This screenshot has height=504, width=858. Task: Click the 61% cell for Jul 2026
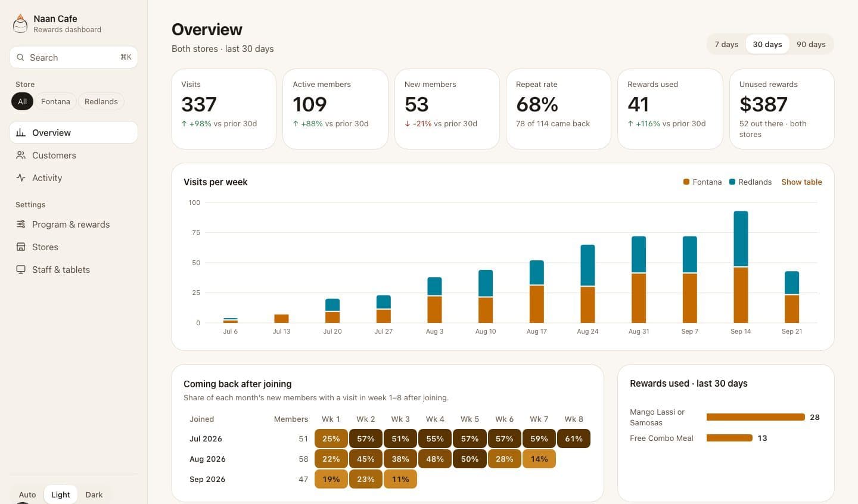pyautogui.click(x=574, y=438)
